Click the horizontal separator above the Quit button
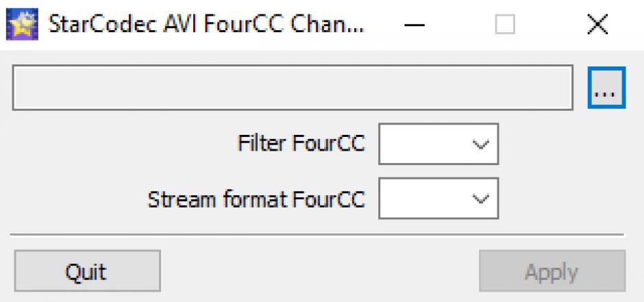Viewport: 644px width, 302px height. tap(317, 235)
